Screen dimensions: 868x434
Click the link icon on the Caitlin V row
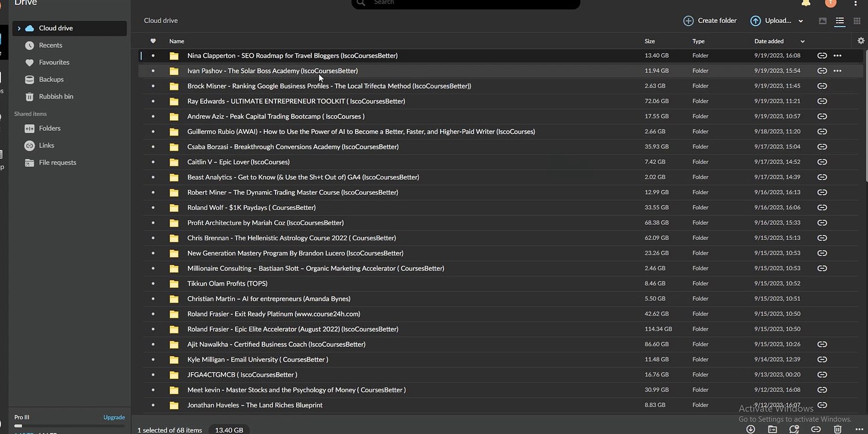(x=822, y=162)
